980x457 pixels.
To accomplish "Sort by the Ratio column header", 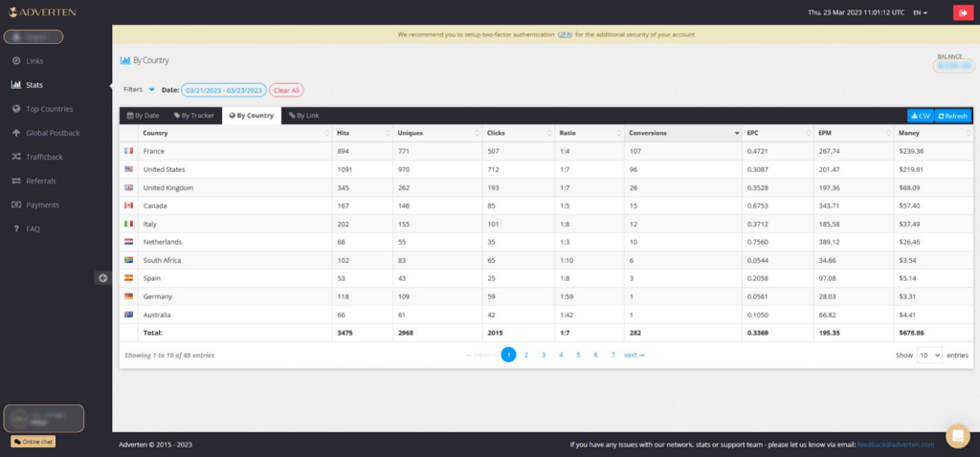I will click(x=590, y=133).
